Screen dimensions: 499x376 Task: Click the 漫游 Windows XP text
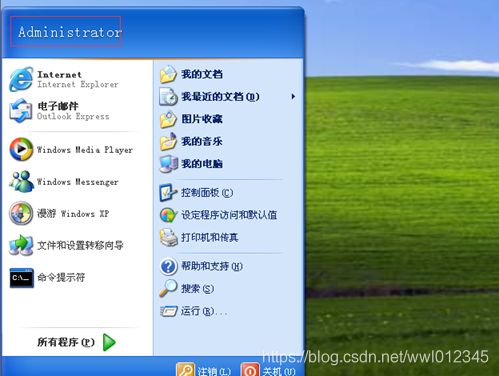[x=73, y=213]
